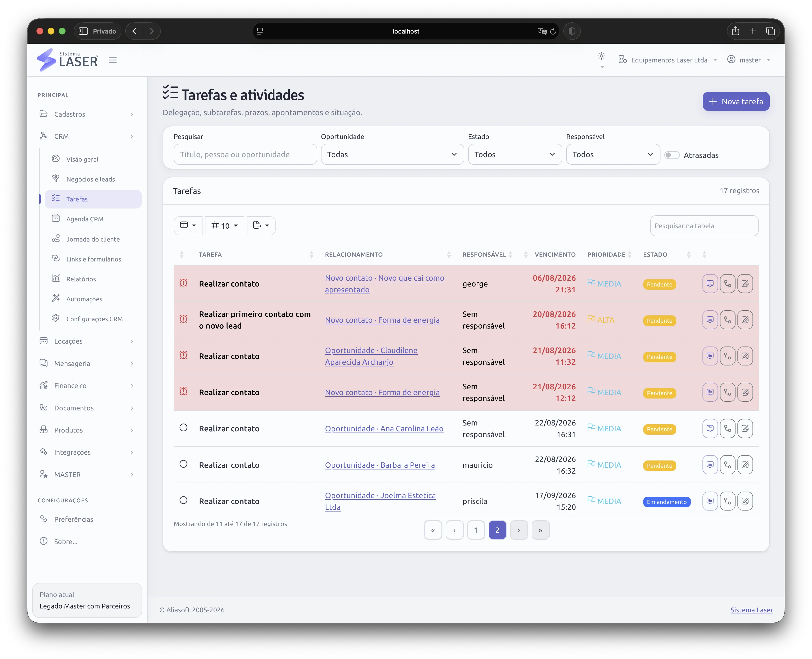The width and height of the screenshot is (812, 659).
Task: Expand the Cadastros sidebar section
Action: coord(87,114)
